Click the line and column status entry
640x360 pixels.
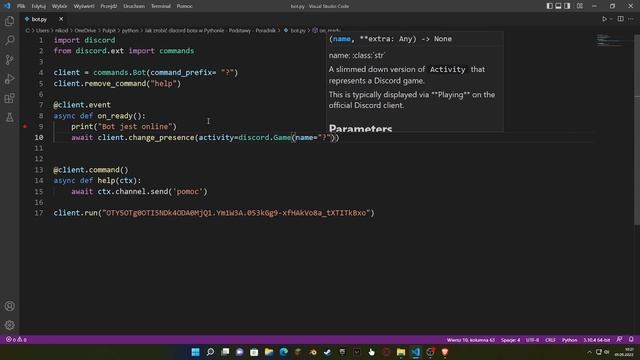(470, 340)
